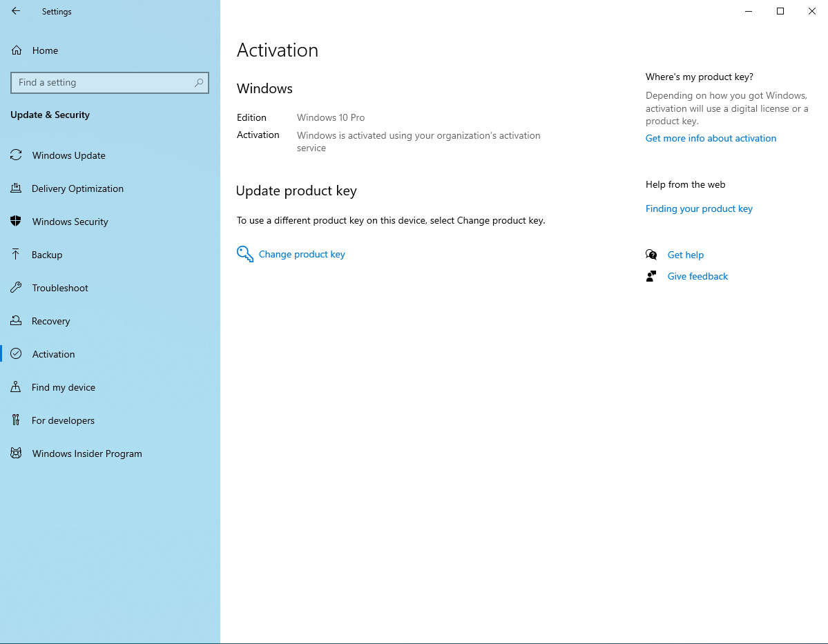Click Change product key link
Image resolution: width=828 pixels, height=644 pixels.
click(302, 255)
